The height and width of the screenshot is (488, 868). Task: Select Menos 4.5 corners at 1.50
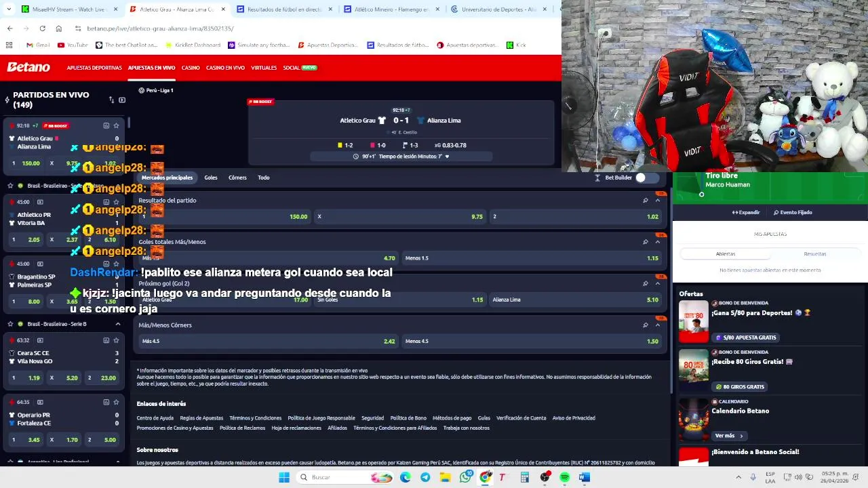tap(532, 341)
